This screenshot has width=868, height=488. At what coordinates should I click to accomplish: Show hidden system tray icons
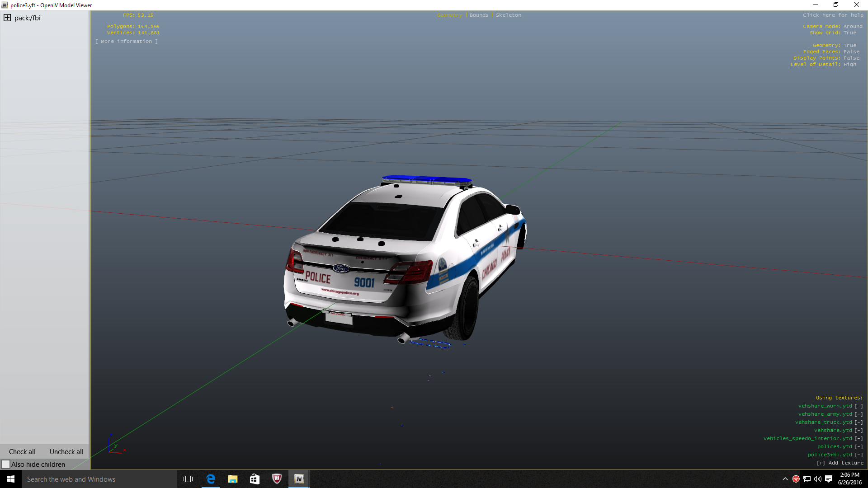coord(785,479)
